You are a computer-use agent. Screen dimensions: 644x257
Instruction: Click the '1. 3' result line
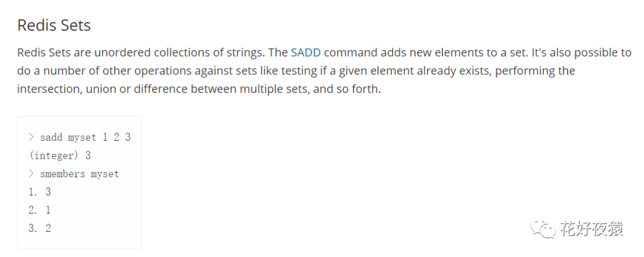tap(40, 192)
